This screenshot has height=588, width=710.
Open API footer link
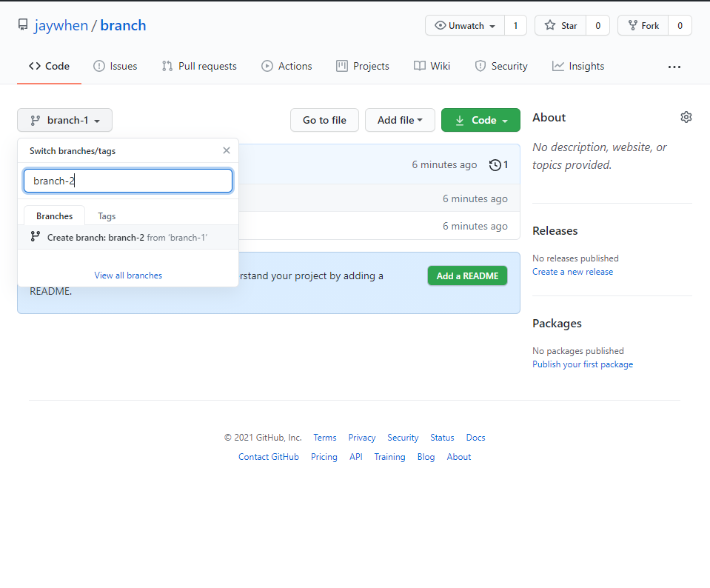point(356,457)
